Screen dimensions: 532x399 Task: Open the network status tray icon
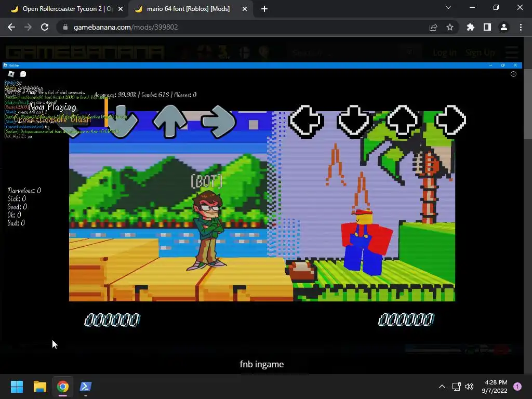(456, 387)
